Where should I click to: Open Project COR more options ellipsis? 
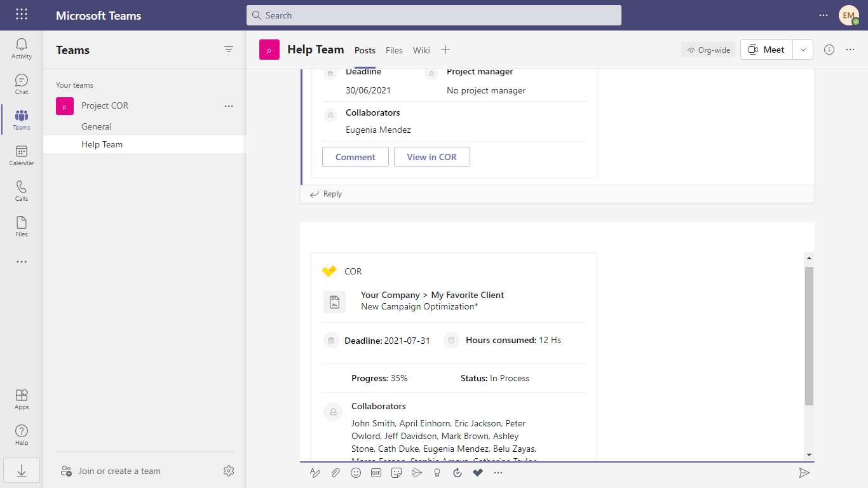[x=229, y=106]
